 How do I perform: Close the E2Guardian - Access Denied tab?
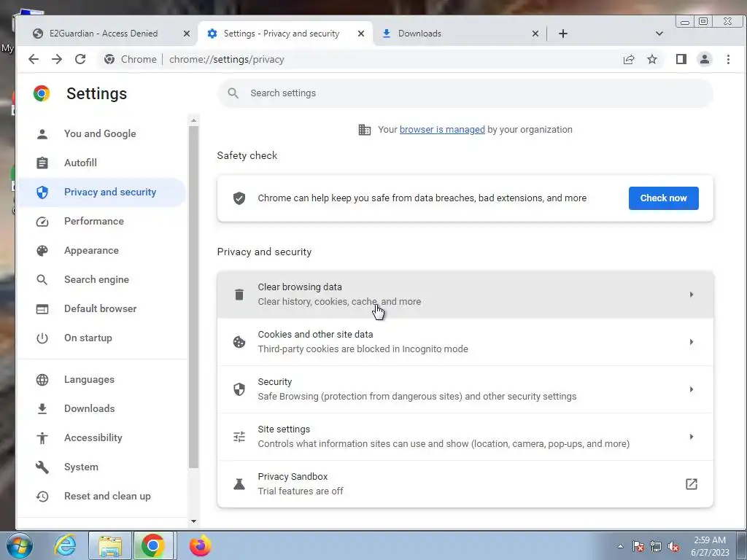187,34
